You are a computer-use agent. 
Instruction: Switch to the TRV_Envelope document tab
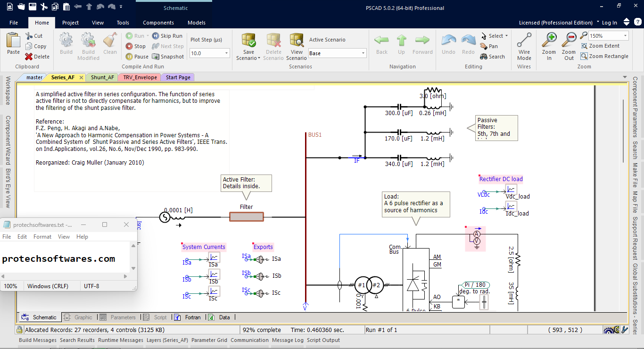point(140,77)
